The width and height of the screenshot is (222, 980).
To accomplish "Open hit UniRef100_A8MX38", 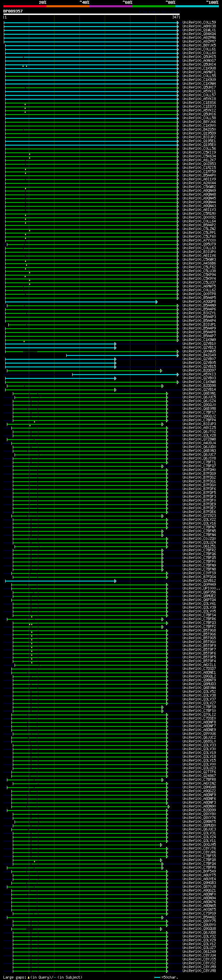I will [x=199, y=26].
